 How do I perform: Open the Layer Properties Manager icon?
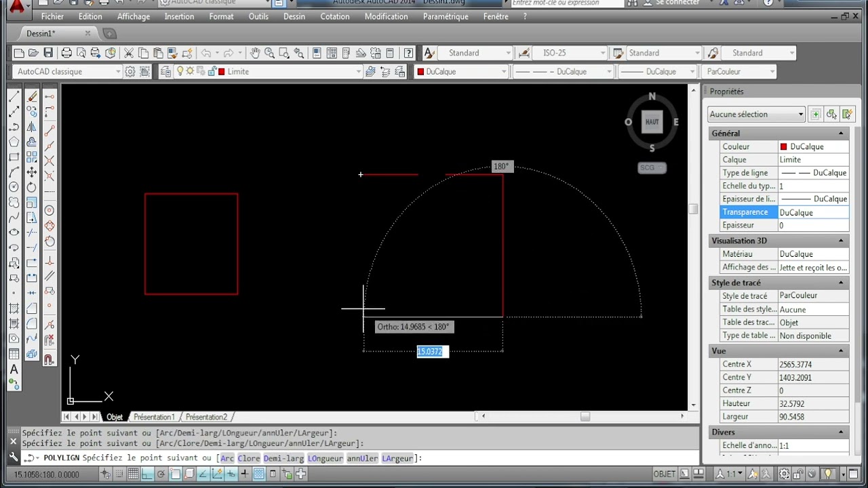point(165,71)
